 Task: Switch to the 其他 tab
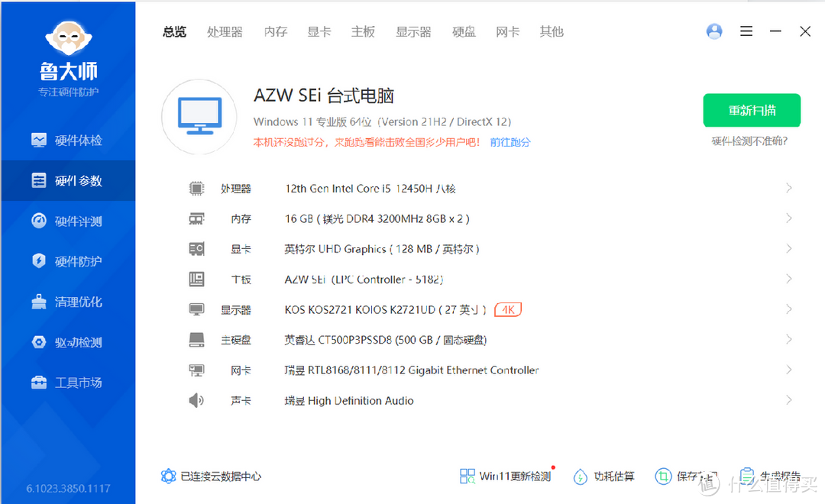click(552, 31)
